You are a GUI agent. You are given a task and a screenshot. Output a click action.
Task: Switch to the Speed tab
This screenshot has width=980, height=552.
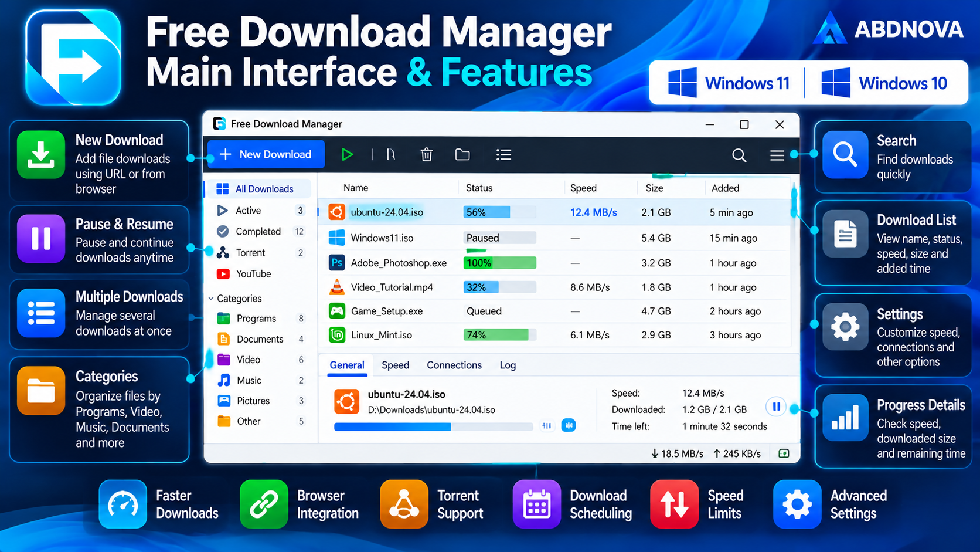[396, 365]
